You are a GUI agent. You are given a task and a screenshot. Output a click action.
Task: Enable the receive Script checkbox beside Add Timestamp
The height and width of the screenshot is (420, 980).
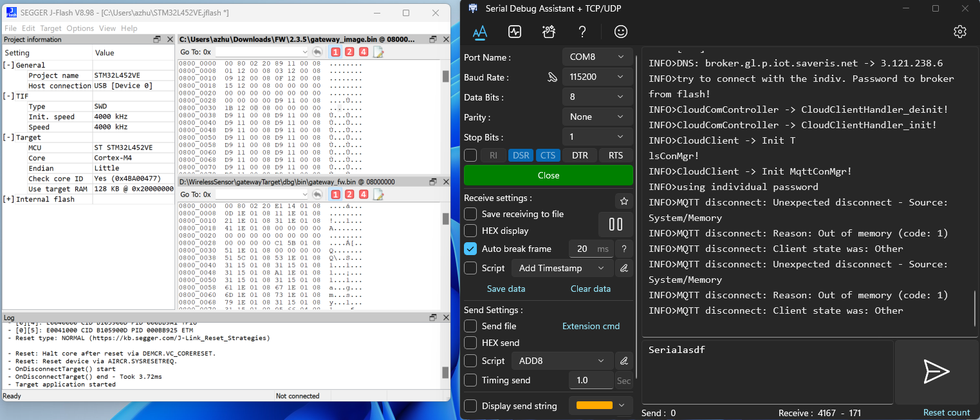(x=470, y=268)
